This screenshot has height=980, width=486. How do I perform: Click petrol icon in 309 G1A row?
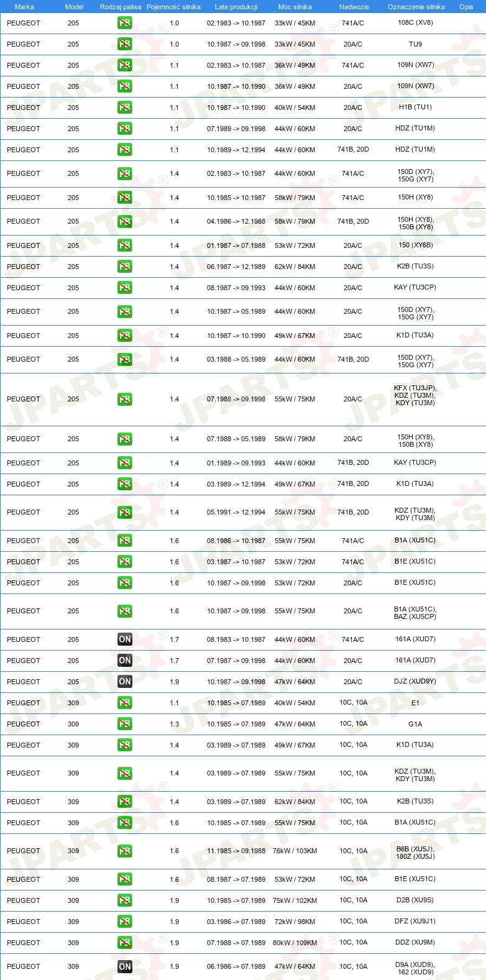pyautogui.click(x=125, y=724)
